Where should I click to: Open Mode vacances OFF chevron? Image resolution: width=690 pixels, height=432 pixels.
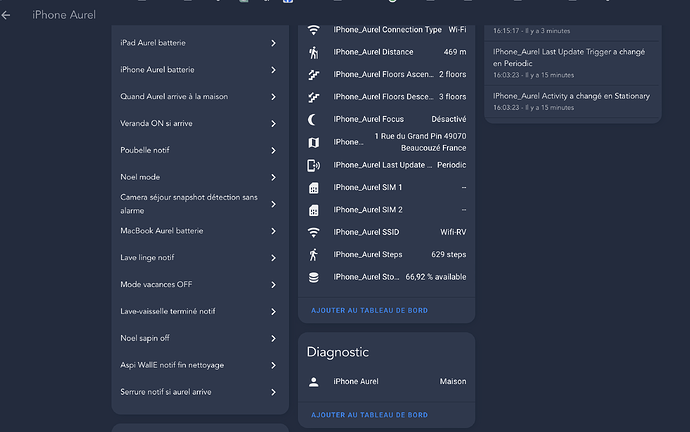(273, 285)
